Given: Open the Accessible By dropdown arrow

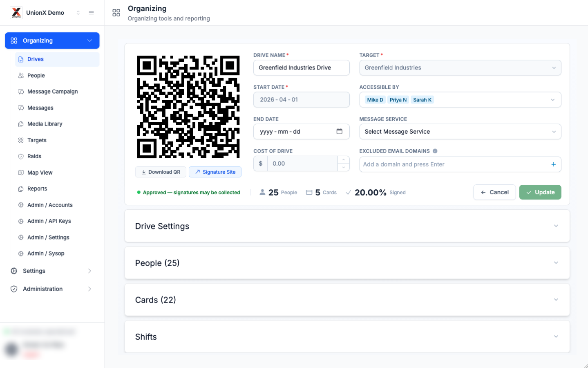Looking at the screenshot, I should coord(553,100).
